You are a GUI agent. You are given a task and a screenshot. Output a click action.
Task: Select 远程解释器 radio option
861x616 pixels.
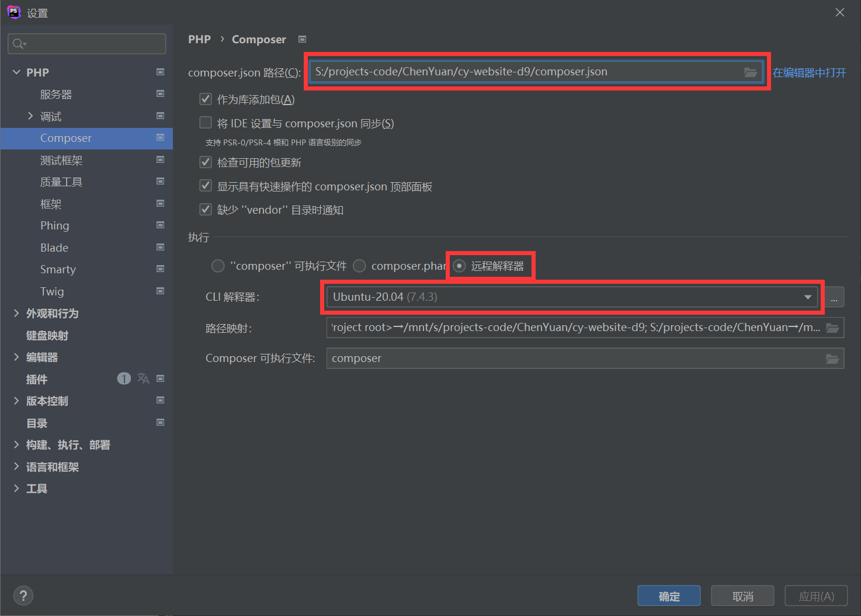click(459, 266)
